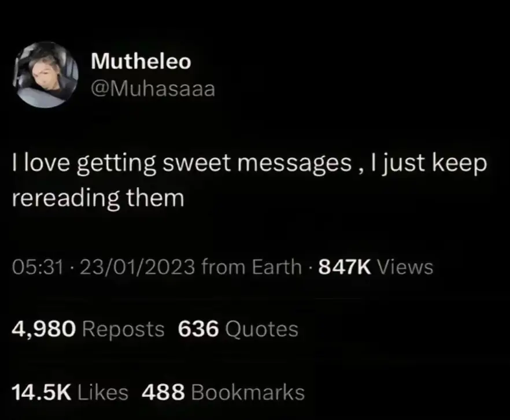The height and width of the screenshot is (420, 510).
Task: Click the Mutheleo display name
Action: 141,61
